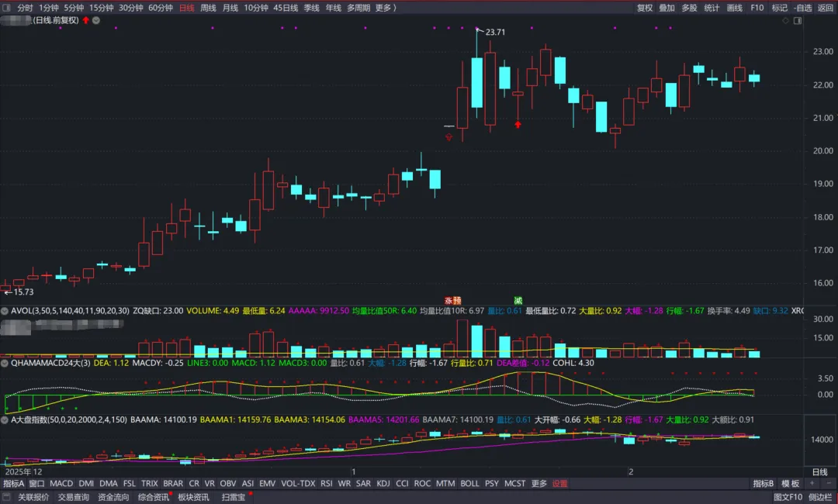Click the green 减 tag above the volume panel
838x504 pixels.
click(x=518, y=301)
